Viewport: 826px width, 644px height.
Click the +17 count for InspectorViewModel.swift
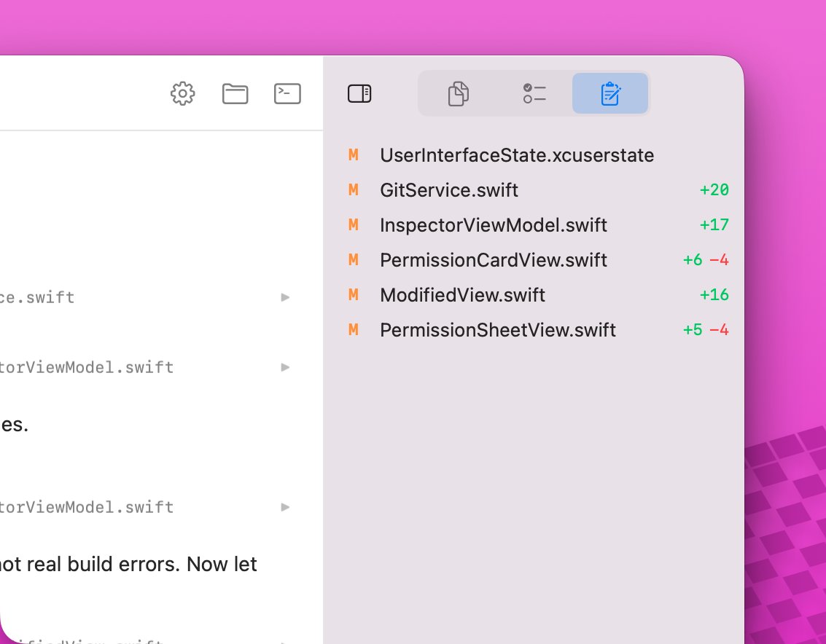(714, 225)
